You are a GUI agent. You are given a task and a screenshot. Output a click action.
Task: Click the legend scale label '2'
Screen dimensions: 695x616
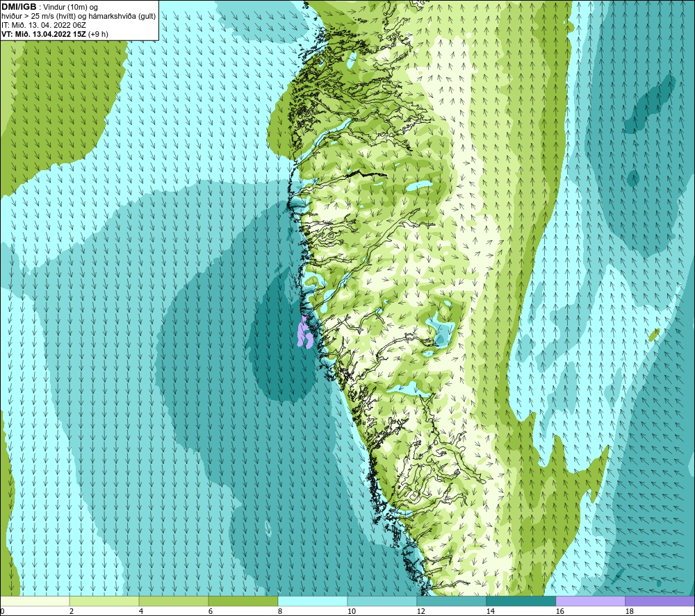(x=72, y=611)
